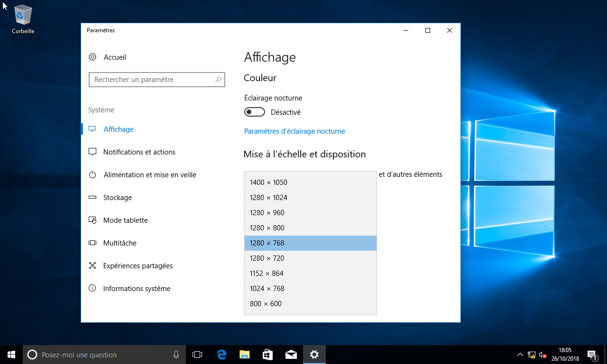The image size is (607, 364).
Task: Go to Alimentation et mise en veille
Action: coord(149,175)
